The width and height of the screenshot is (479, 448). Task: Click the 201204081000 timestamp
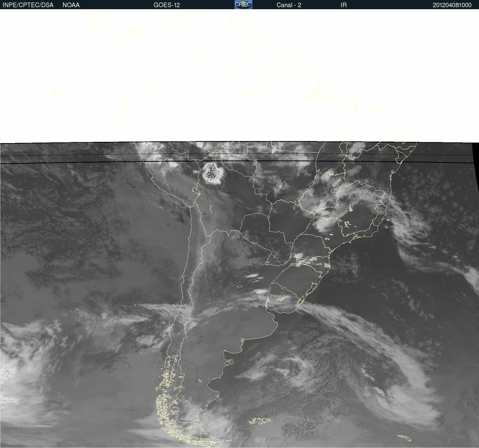coord(452,5)
